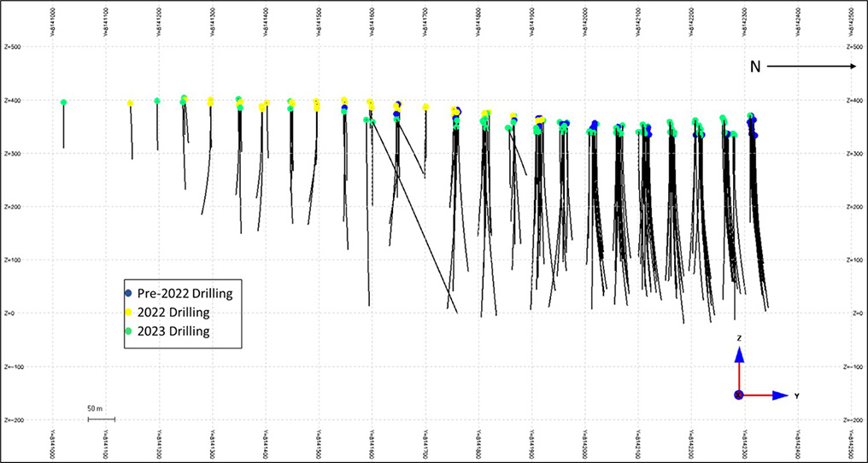Click the Z=400 label on the right axis
The height and width of the screenshot is (463, 868).
pos(852,101)
